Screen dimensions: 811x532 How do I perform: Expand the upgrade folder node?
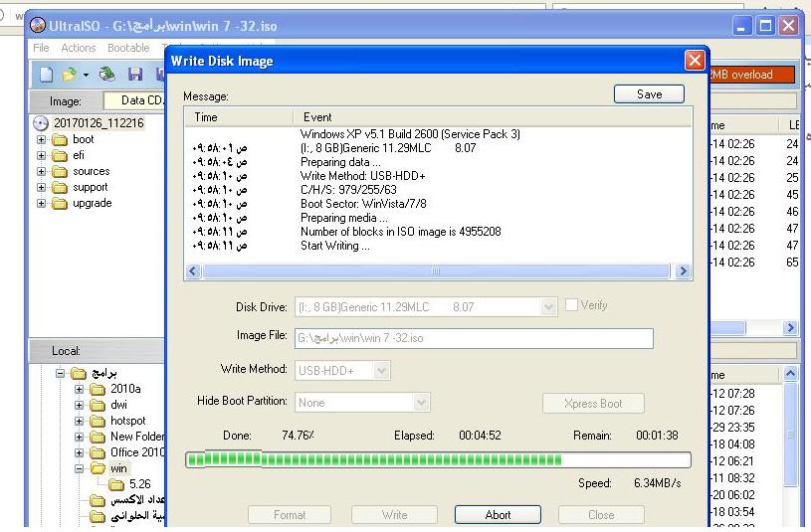pyautogui.click(x=42, y=204)
